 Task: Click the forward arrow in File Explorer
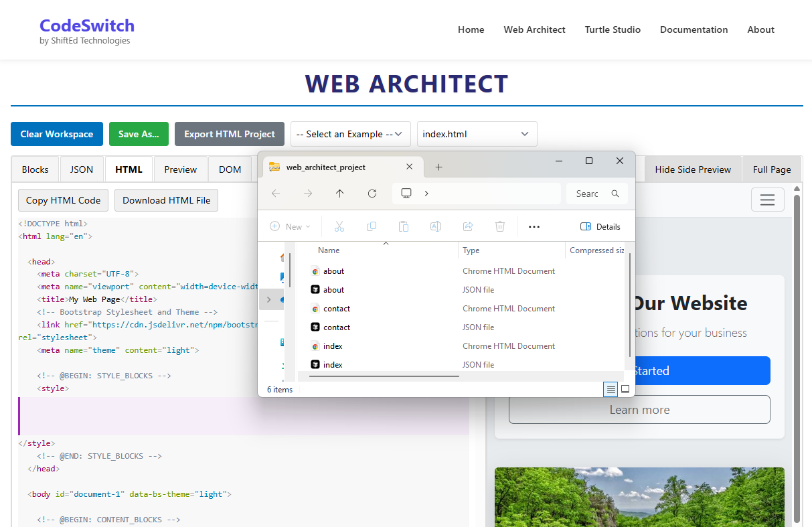[308, 194]
